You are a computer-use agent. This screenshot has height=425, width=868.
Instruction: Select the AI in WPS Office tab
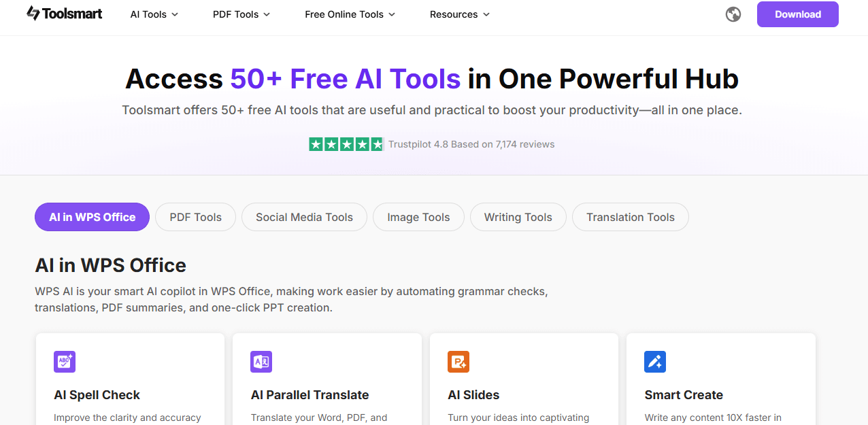[x=93, y=217]
